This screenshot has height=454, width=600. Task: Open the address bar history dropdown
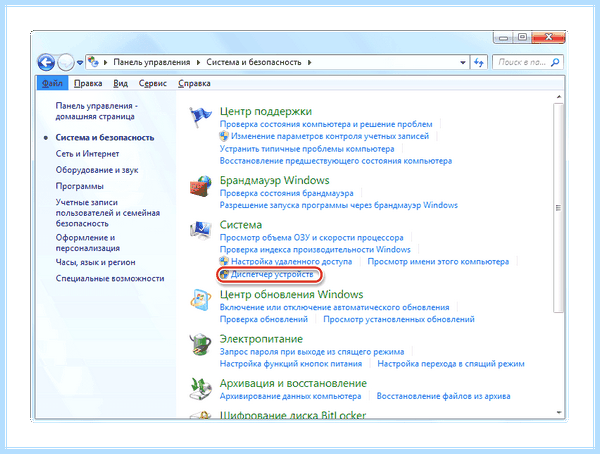(x=463, y=62)
